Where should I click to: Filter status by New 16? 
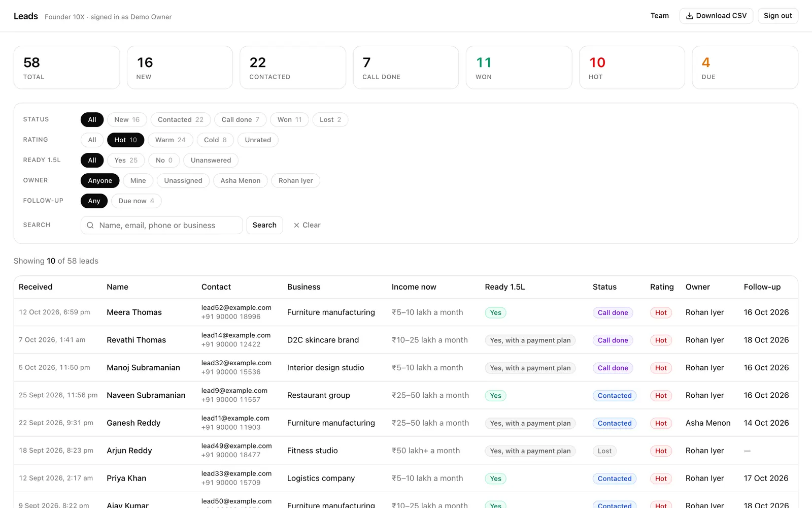click(x=127, y=119)
